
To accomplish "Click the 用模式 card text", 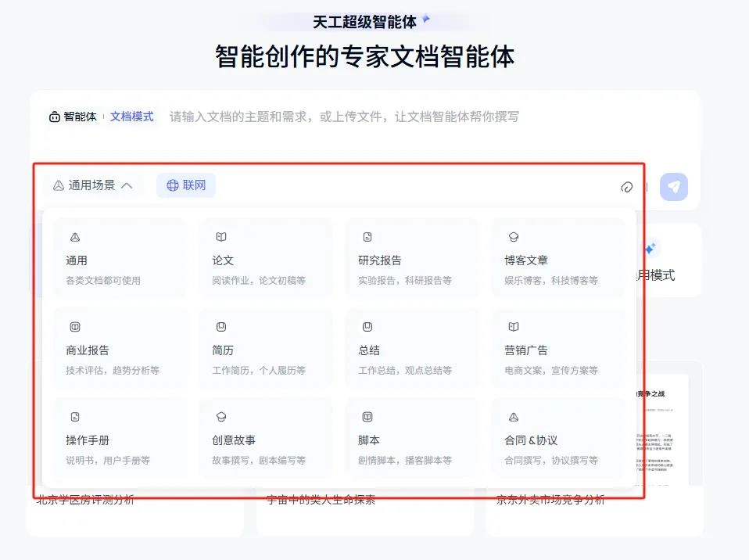I will point(656,275).
